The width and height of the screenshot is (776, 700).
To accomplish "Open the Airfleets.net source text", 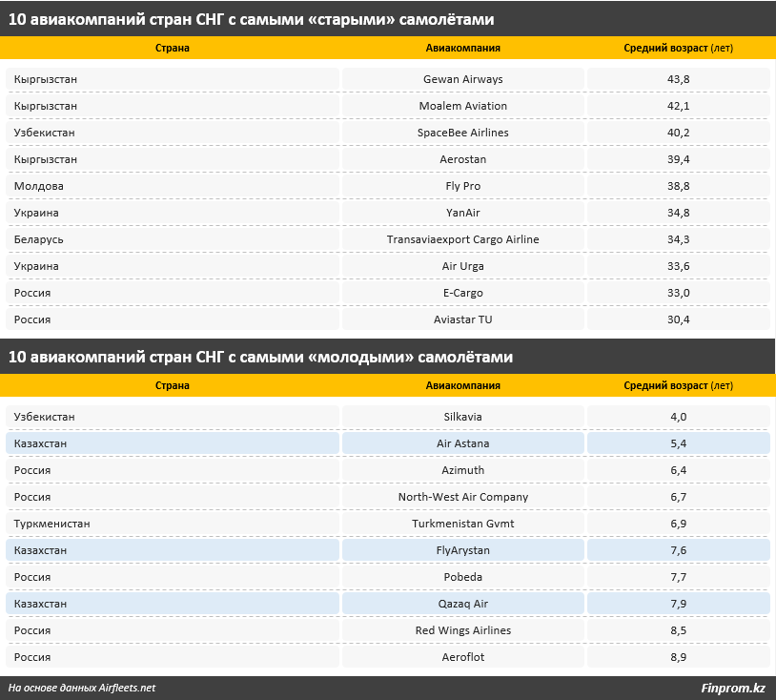I will coord(82,688).
